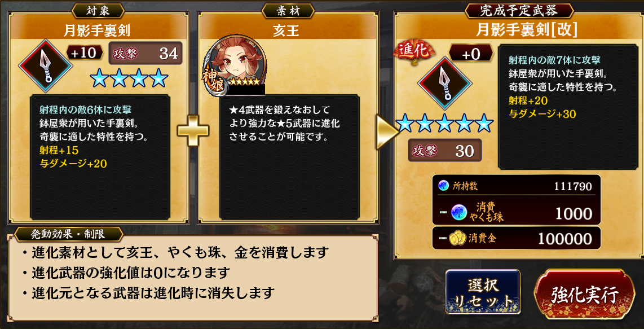The width and height of the screenshot is (644, 329).
Task: Click the evolved 月影手裏剣[改] weapon icon
Action: click(x=445, y=83)
